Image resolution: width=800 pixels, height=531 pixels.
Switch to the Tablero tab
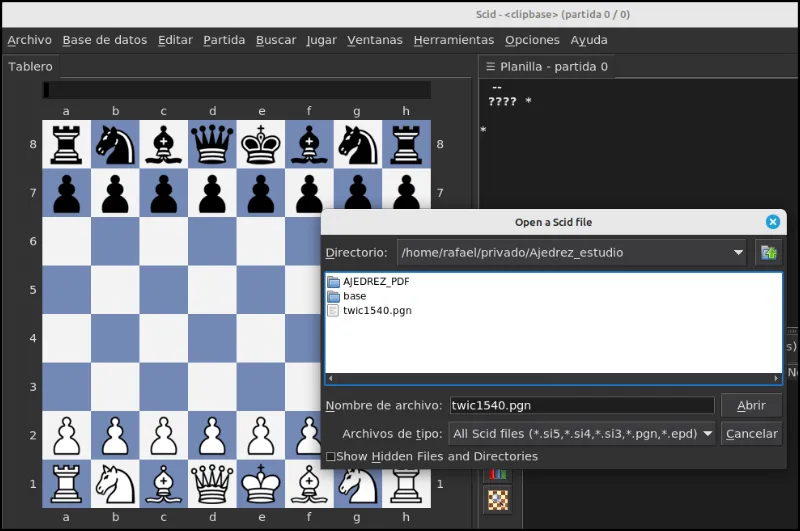30,66
